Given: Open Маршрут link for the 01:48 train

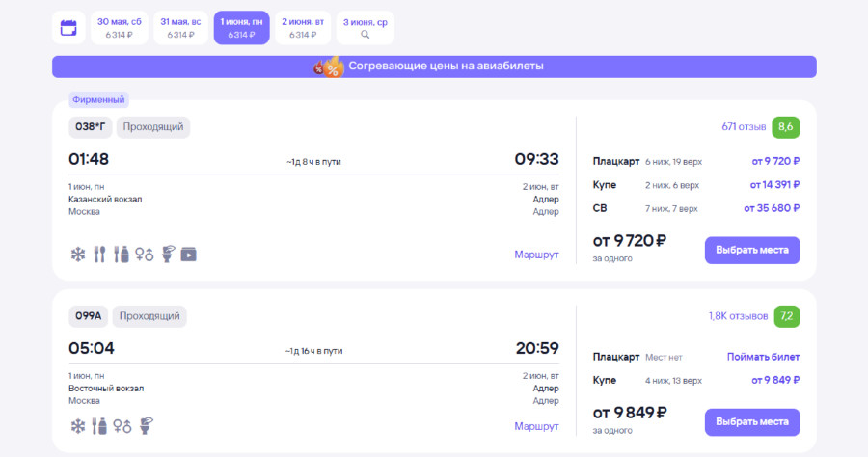Looking at the screenshot, I should [536, 255].
